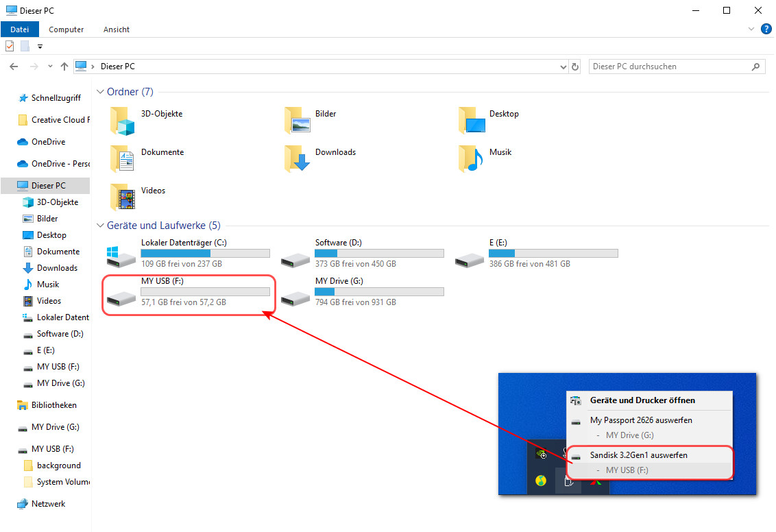Choose Geräte und Drucker öffnen menu entry
Screen dimensions: 776x532
[649, 400]
